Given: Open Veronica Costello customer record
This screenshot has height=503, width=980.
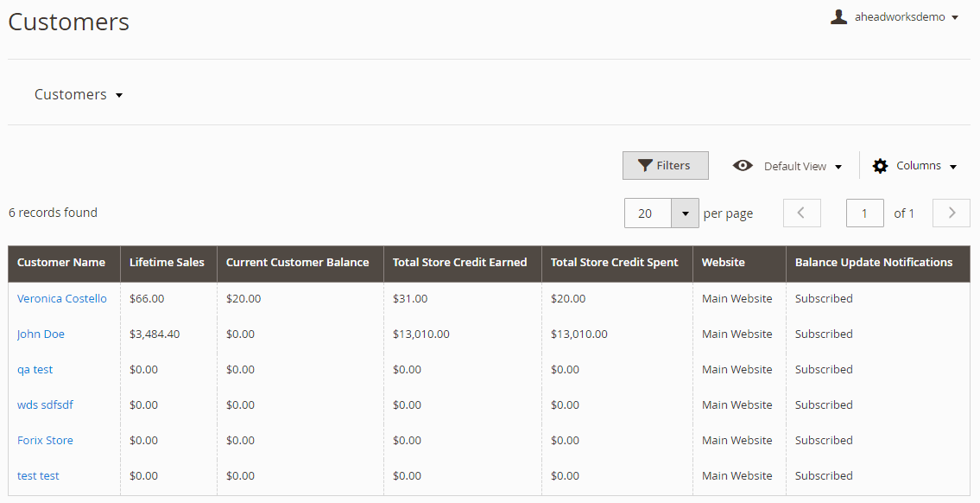Looking at the screenshot, I should [x=62, y=298].
